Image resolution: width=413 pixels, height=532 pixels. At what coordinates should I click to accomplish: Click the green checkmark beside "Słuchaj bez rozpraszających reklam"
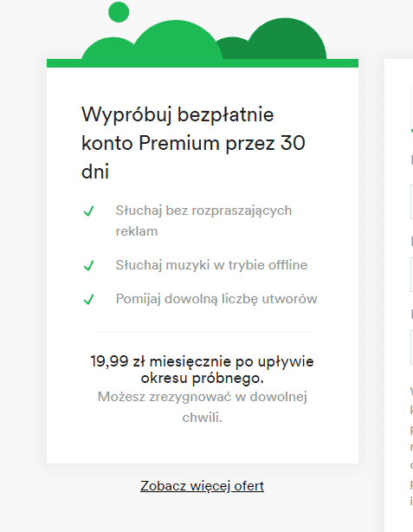(89, 211)
